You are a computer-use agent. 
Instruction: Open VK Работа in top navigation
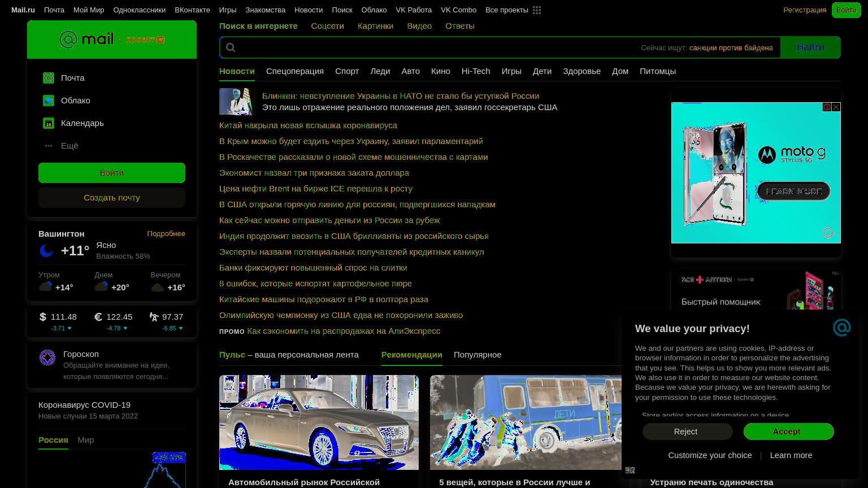pyautogui.click(x=414, y=10)
